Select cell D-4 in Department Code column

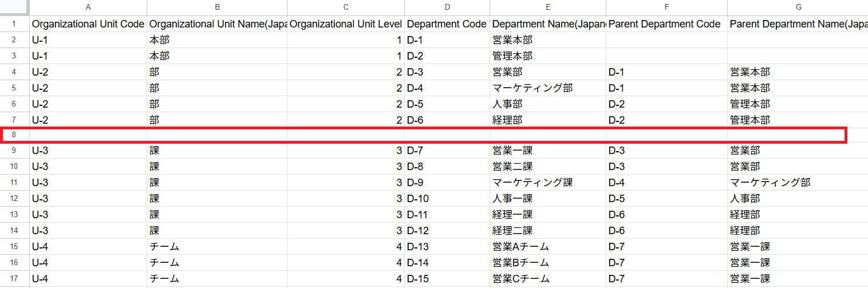[x=447, y=88]
